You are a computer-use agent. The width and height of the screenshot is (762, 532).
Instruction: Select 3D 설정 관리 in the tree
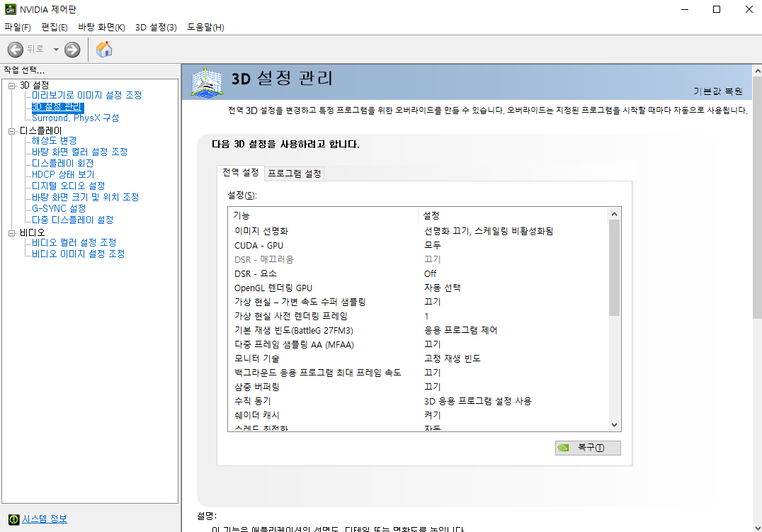[x=57, y=106]
